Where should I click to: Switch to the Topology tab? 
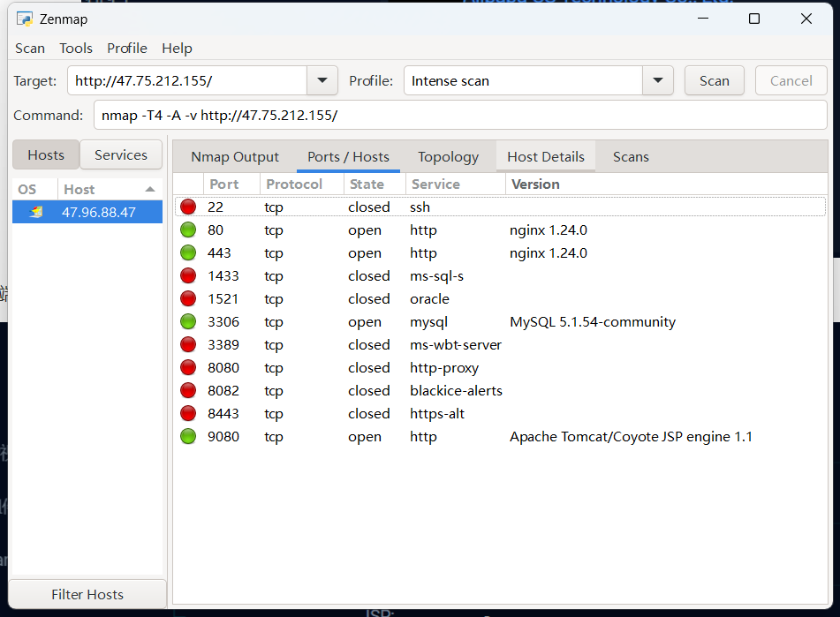449,157
